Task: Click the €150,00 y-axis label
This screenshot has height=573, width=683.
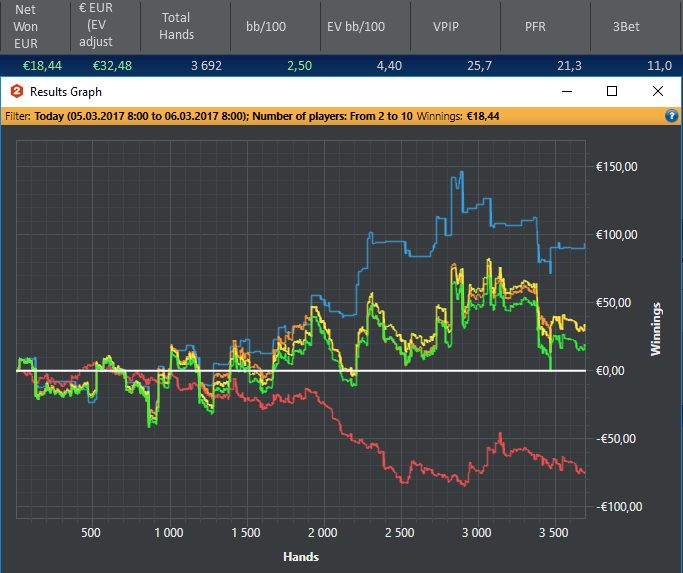Action: click(x=616, y=167)
